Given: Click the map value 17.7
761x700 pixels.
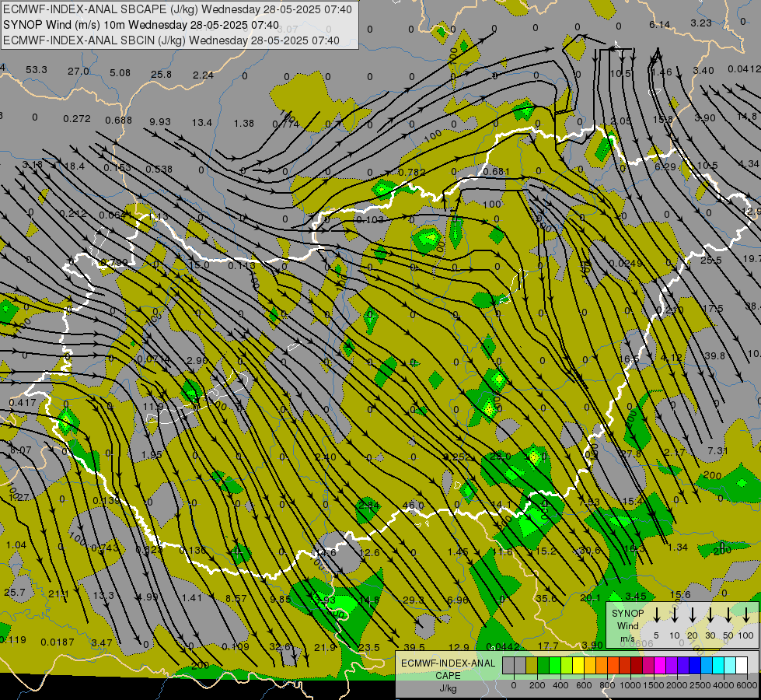Looking at the screenshot, I should [549, 646].
